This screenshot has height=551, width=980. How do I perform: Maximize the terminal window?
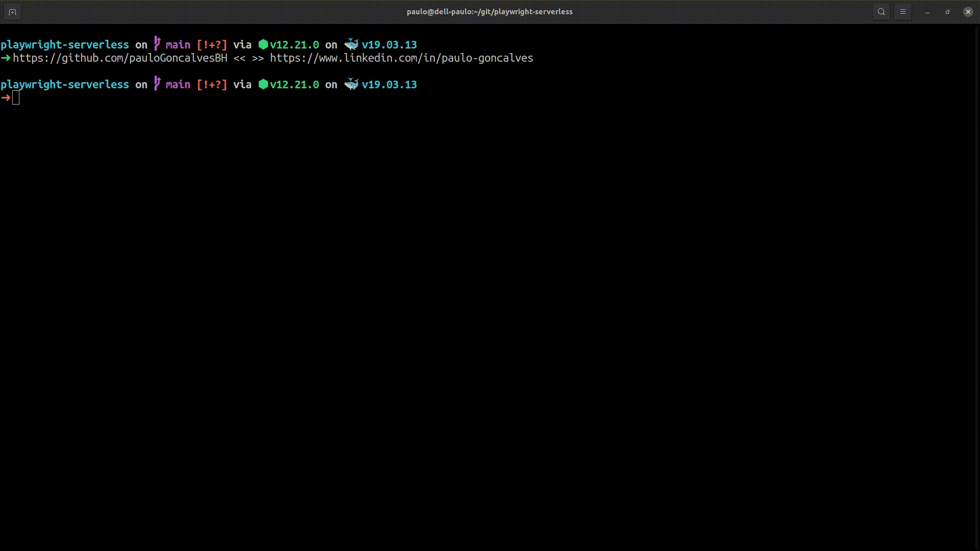click(x=947, y=12)
